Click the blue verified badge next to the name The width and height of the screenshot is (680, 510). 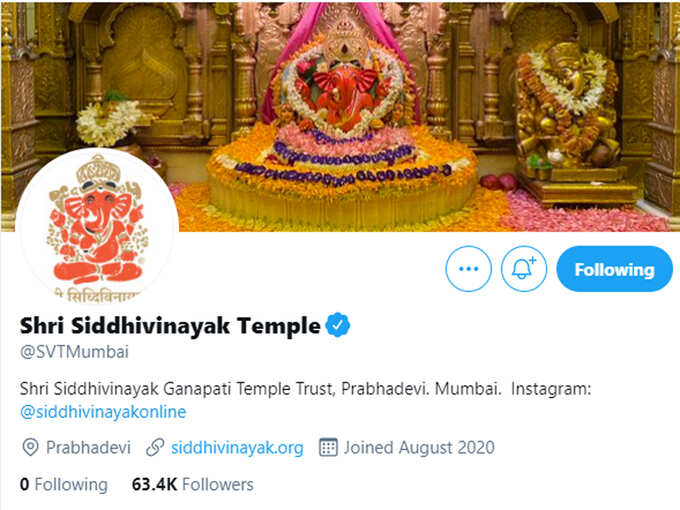click(x=337, y=325)
